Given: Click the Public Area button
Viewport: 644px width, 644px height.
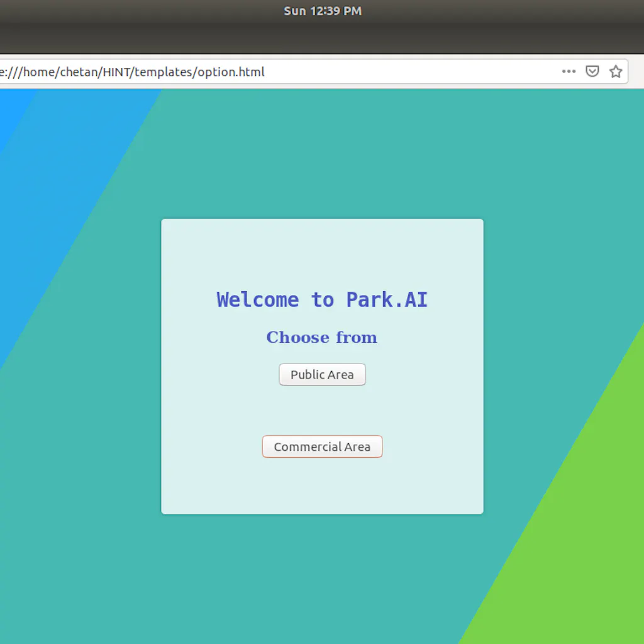Looking at the screenshot, I should 322,374.
